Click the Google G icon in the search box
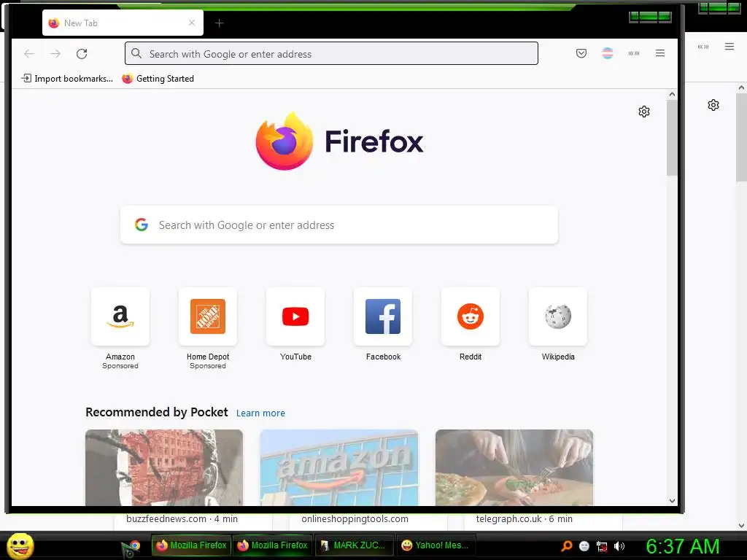 point(142,225)
